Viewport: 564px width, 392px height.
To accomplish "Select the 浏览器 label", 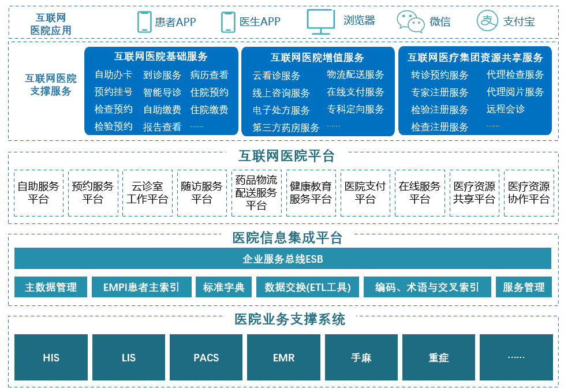I will (x=359, y=20).
